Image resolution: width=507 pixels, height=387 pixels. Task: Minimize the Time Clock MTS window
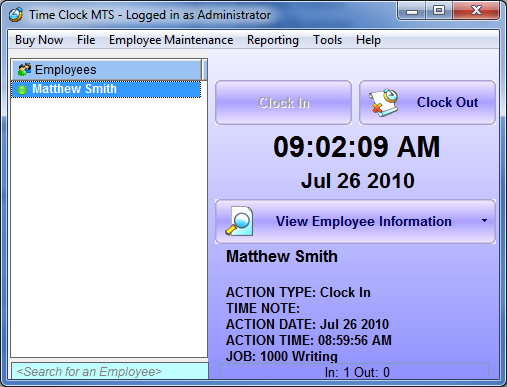[x=412, y=11]
